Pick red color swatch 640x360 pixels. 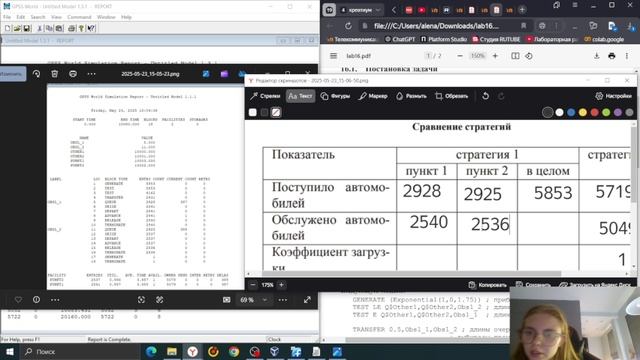(x=595, y=112)
